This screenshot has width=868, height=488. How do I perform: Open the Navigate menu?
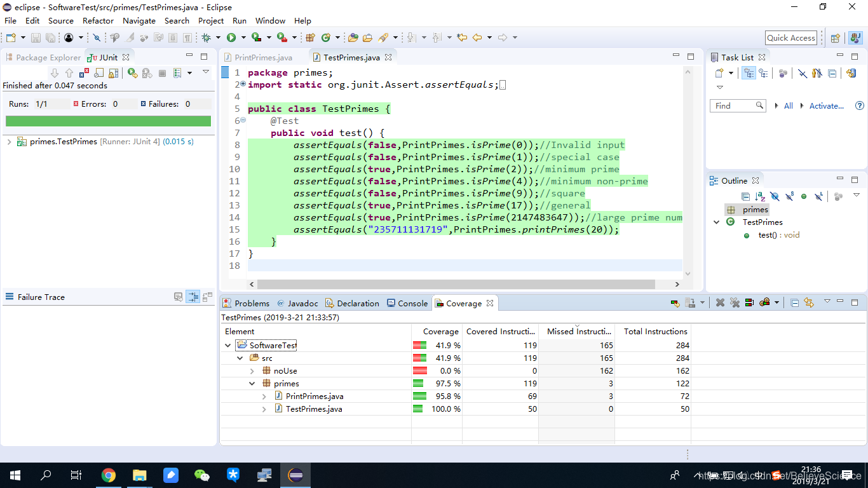pos(139,20)
